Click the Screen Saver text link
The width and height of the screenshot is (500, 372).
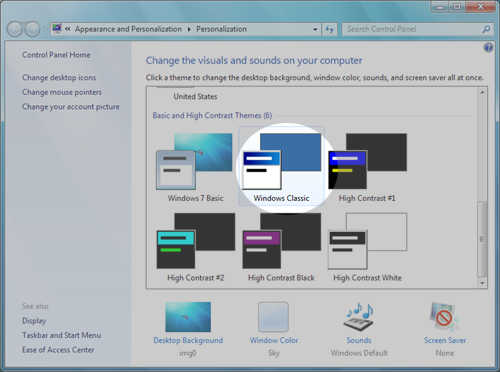[445, 340]
